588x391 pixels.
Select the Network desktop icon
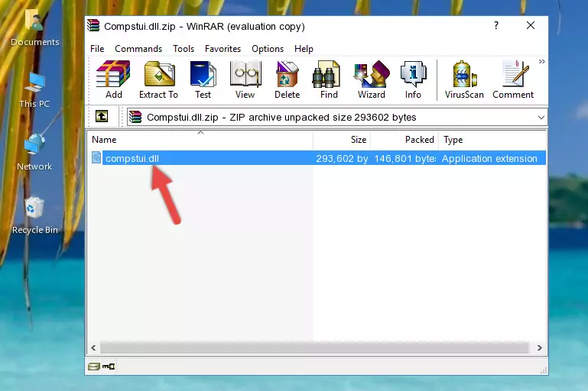pos(34,152)
